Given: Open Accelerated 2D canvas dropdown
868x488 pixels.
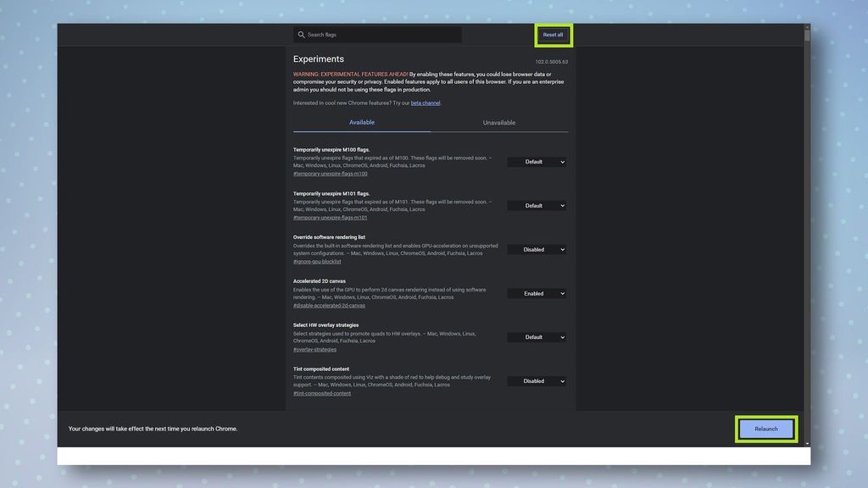Looking at the screenshot, I should click(537, 294).
